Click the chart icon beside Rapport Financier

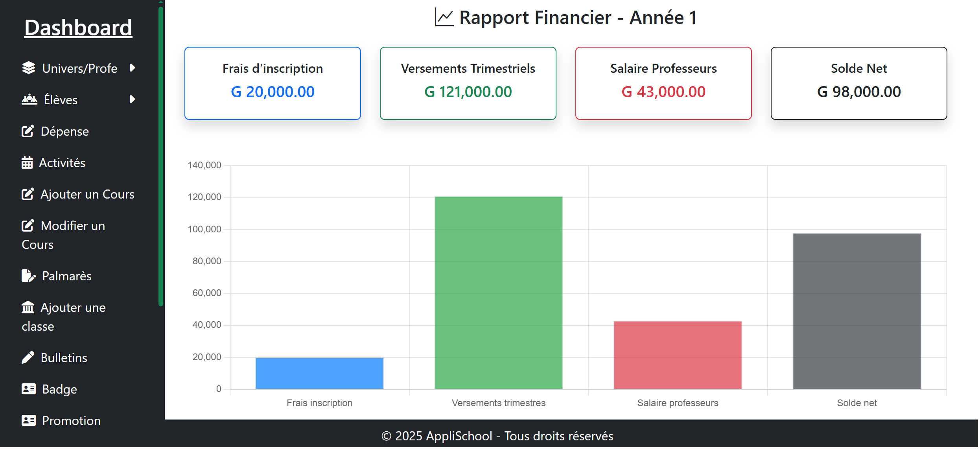pyautogui.click(x=445, y=18)
